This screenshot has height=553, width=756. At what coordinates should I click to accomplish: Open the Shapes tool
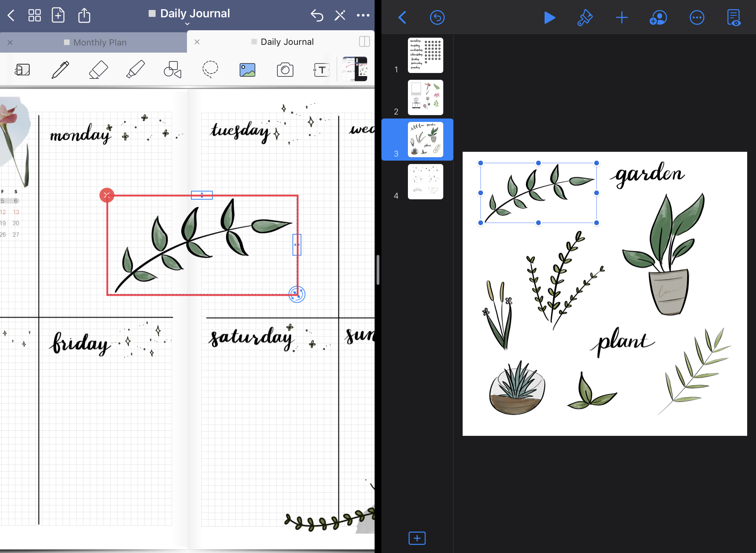tap(172, 70)
